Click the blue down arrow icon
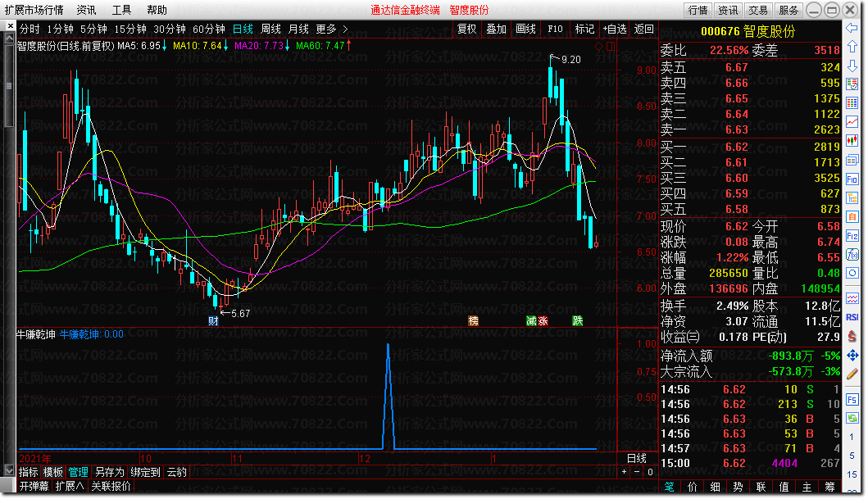This screenshot has width=868, height=499. click(x=852, y=66)
